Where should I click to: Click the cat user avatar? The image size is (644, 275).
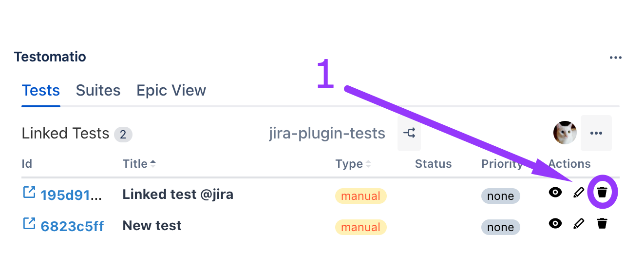[x=565, y=133]
